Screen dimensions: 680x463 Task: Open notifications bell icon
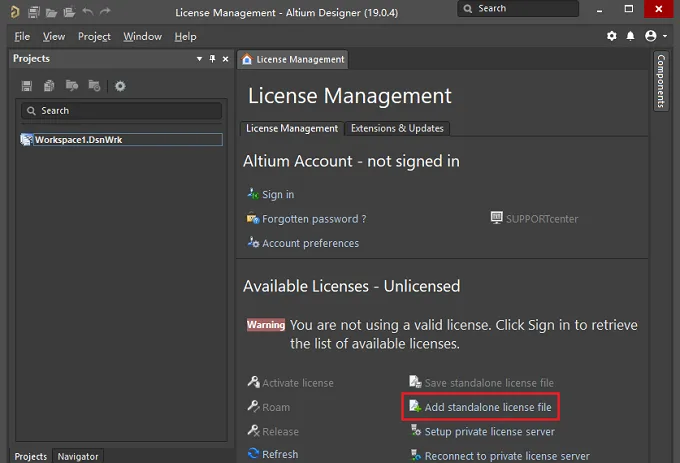(631, 36)
